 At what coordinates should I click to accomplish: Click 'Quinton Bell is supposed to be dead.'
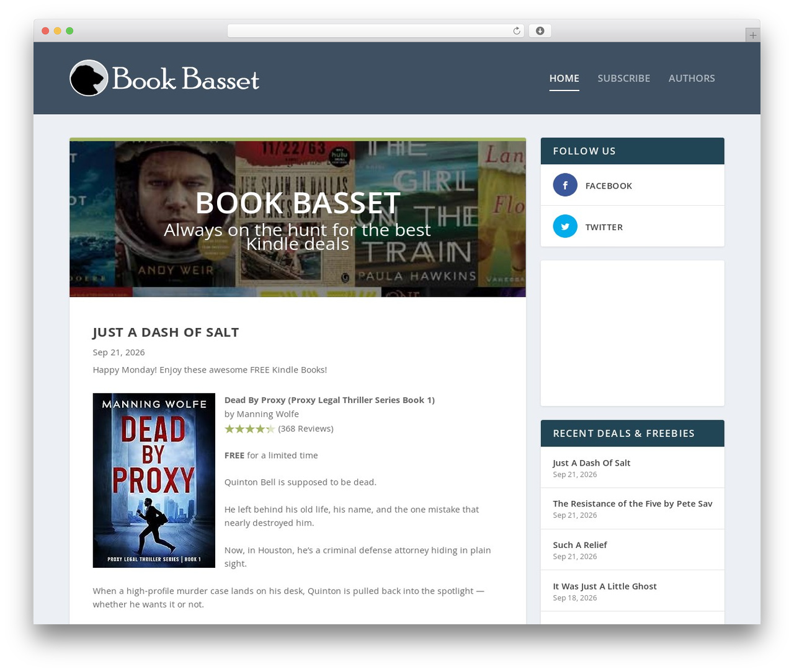(x=300, y=482)
